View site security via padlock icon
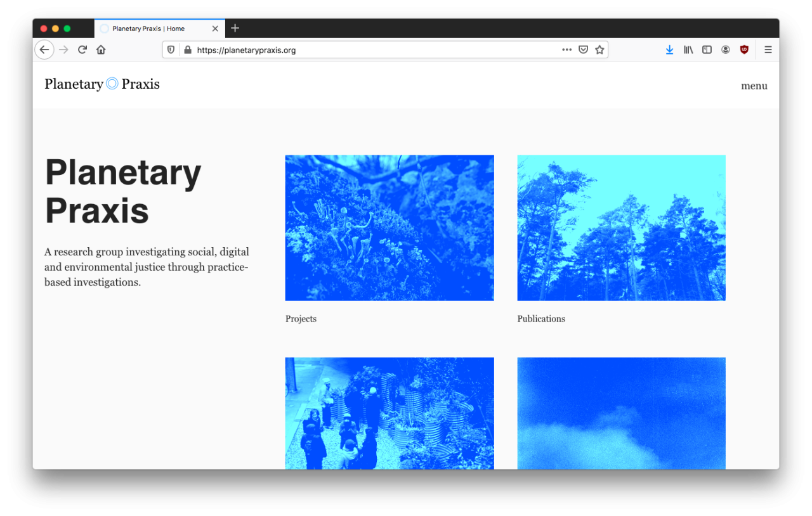The image size is (812, 516). click(187, 50)
